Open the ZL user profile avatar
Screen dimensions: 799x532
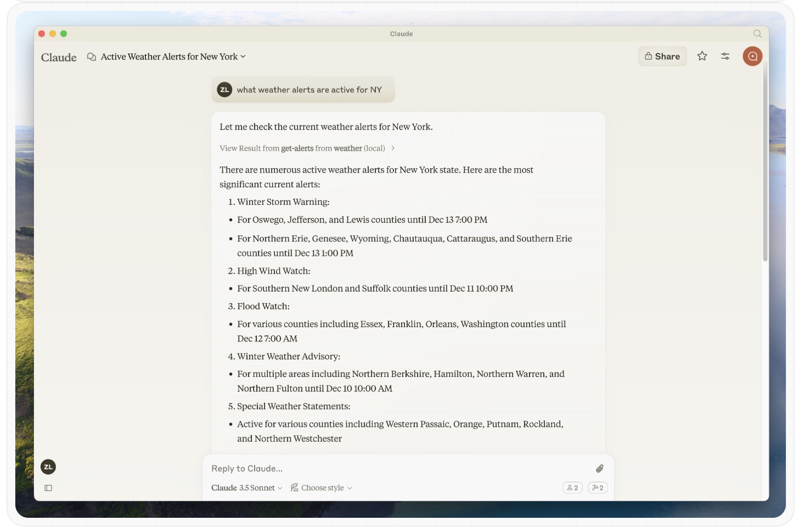(48, 467)
